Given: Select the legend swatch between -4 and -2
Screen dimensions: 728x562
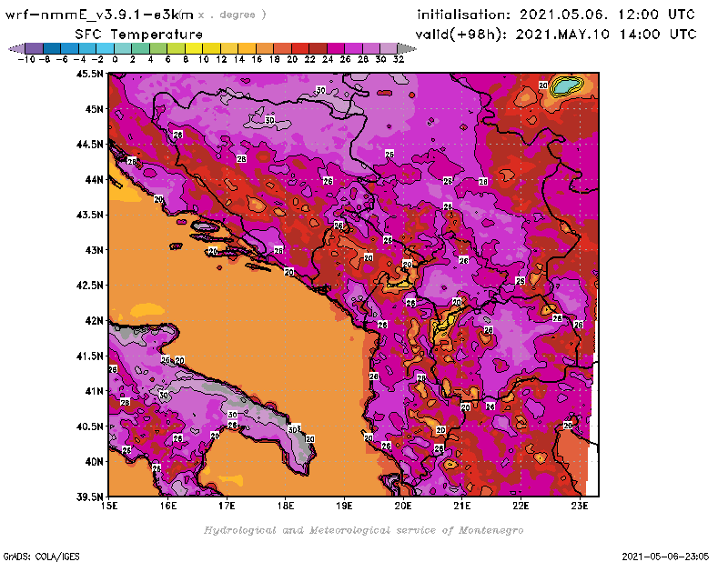Looking at the screenshot, I should pyautogui.click(x=87, y=48).
